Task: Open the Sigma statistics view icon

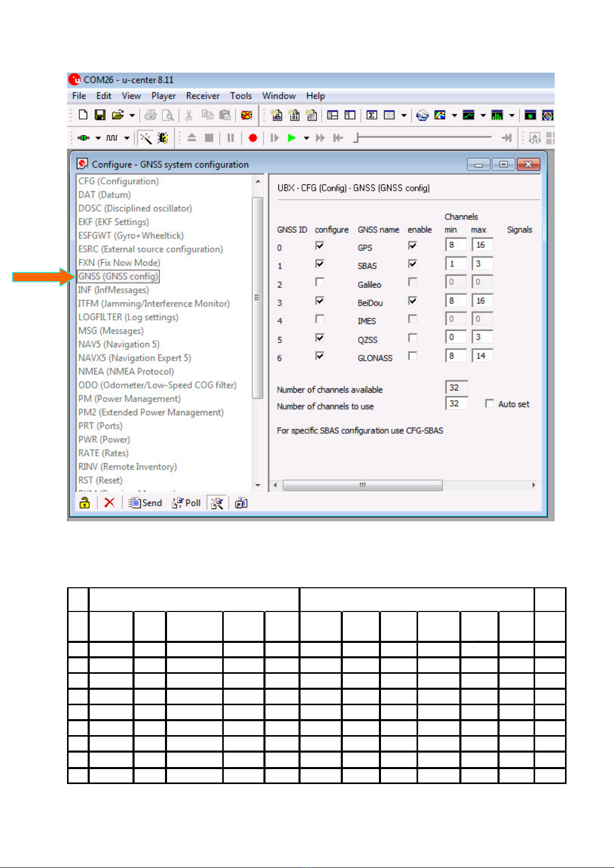Action: coord(371,115)
